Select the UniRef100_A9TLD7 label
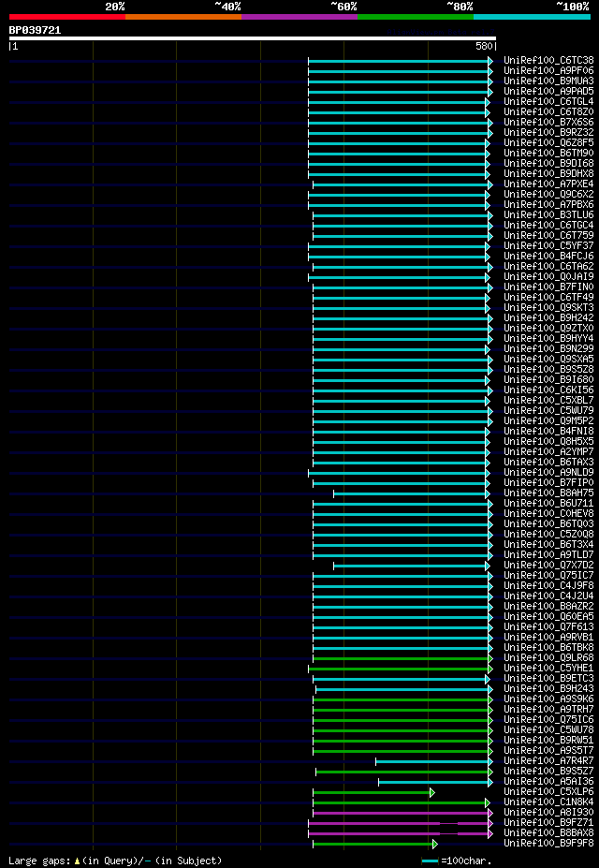Screen dimensions: 599x868 [548, 555]
